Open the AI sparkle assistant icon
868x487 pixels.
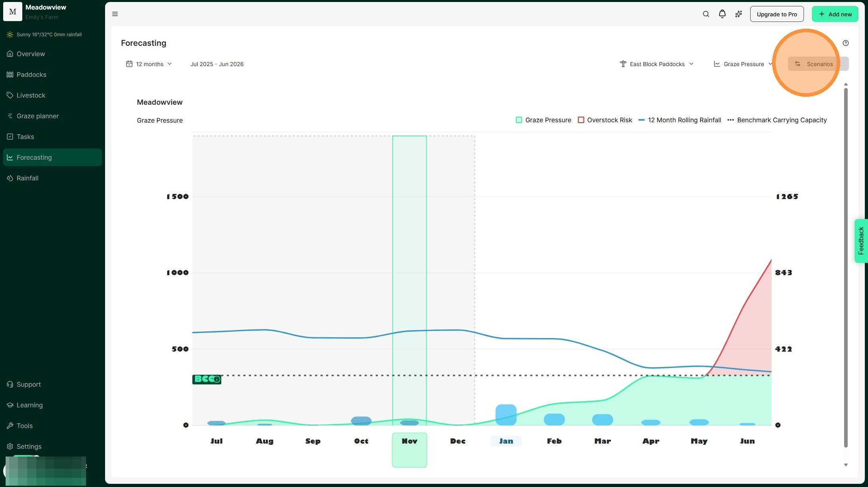click(738, 14)
